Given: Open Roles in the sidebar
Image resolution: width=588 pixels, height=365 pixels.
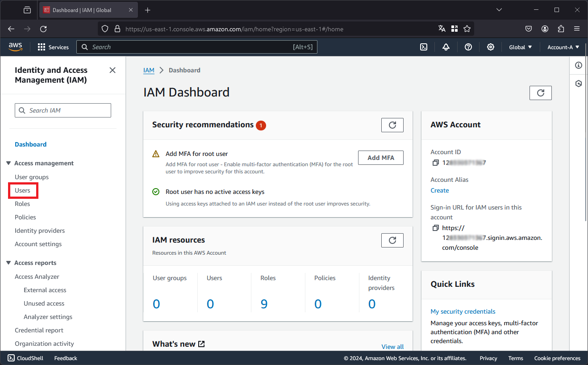Looking at the screenshot, I should point(22,204).
